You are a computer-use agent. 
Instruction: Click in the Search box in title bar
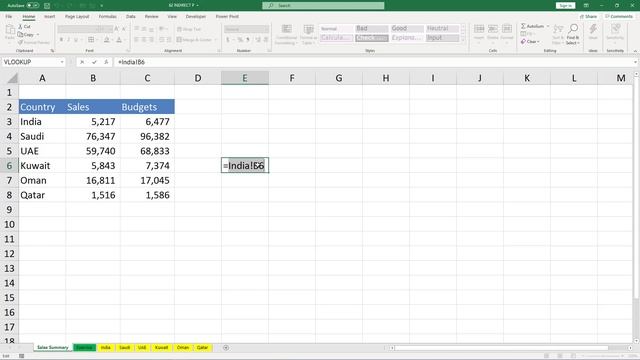323,6
